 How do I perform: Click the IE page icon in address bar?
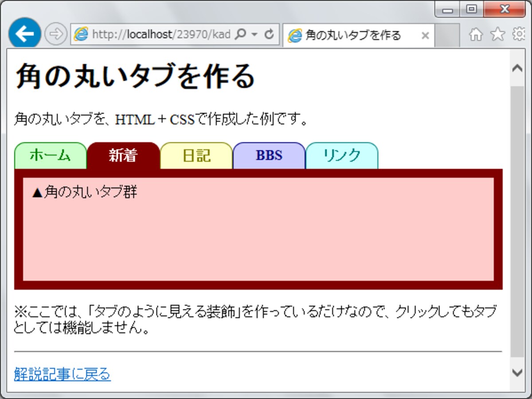(x=81, y=35)
